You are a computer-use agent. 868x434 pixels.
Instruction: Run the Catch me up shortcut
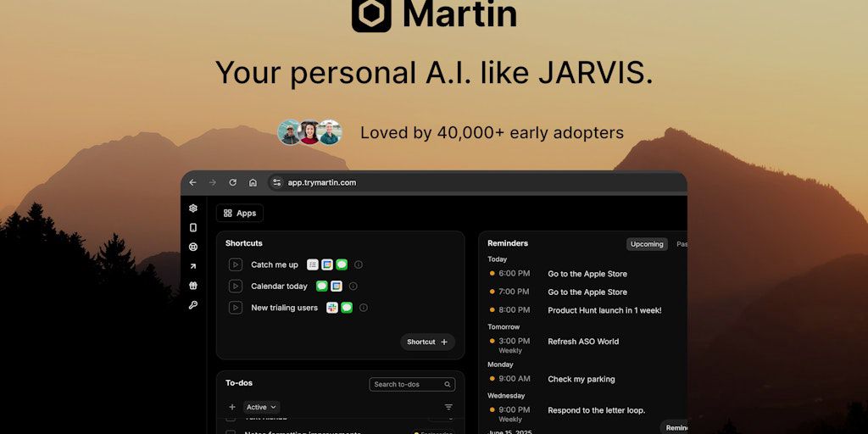236,264
